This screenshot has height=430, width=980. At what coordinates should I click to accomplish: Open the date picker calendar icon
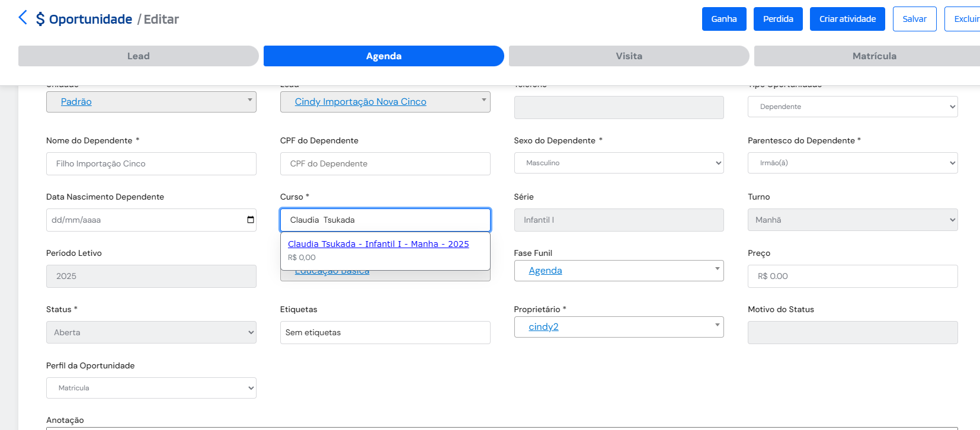coord(251,220)
